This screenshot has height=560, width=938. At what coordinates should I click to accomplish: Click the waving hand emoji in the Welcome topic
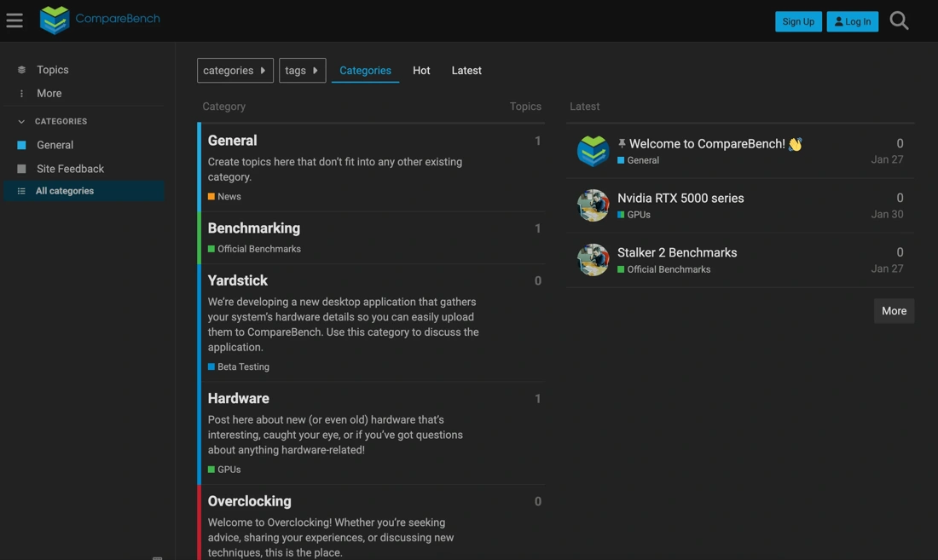coord(795,143)
